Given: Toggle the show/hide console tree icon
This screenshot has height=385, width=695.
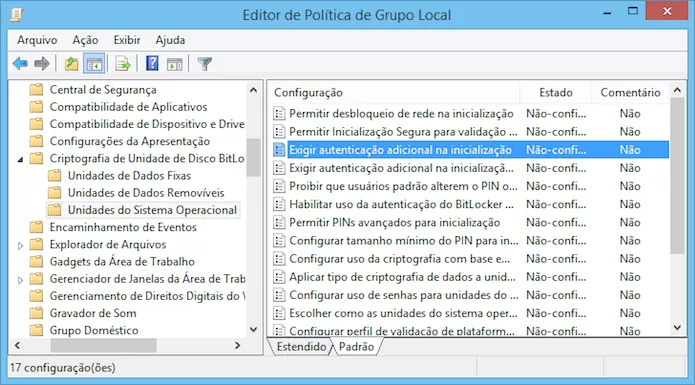Looking at the screenshot, I should 94,64.
